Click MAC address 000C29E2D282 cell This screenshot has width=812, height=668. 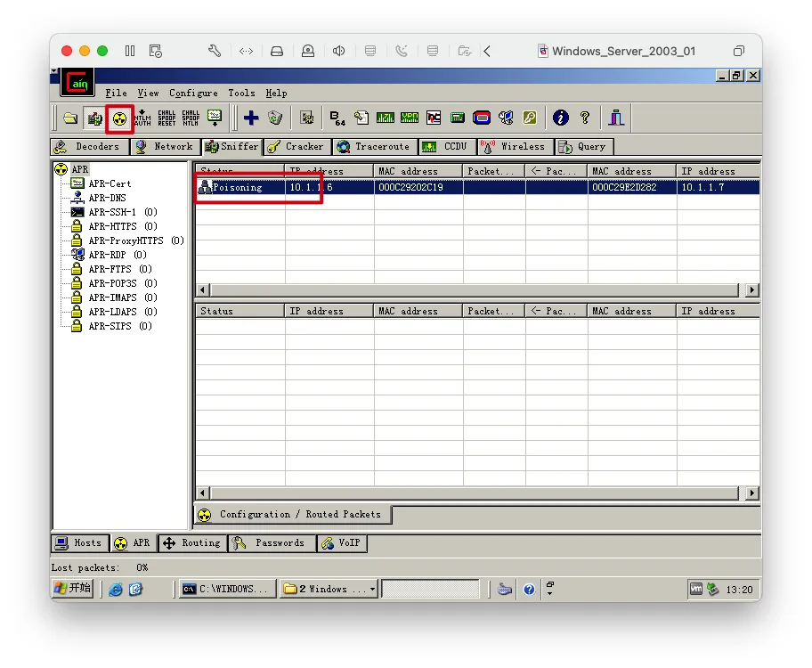click(x=632, y=187)
